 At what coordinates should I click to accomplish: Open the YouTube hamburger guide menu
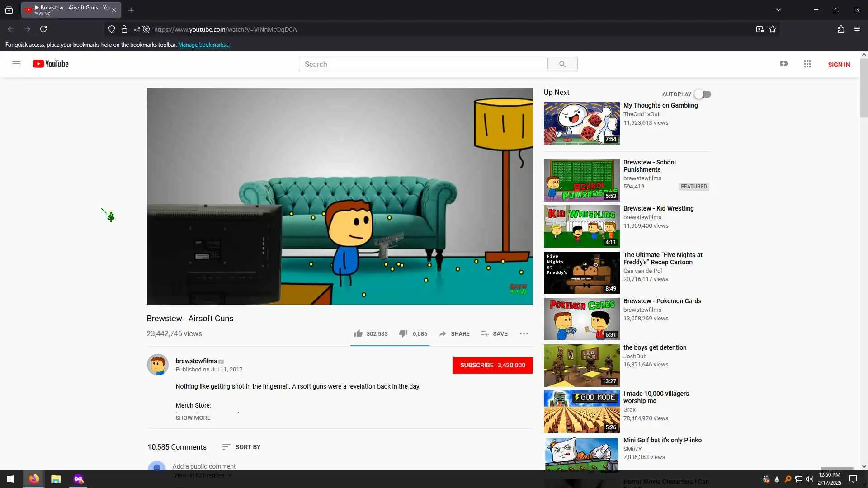coord(16,64)
